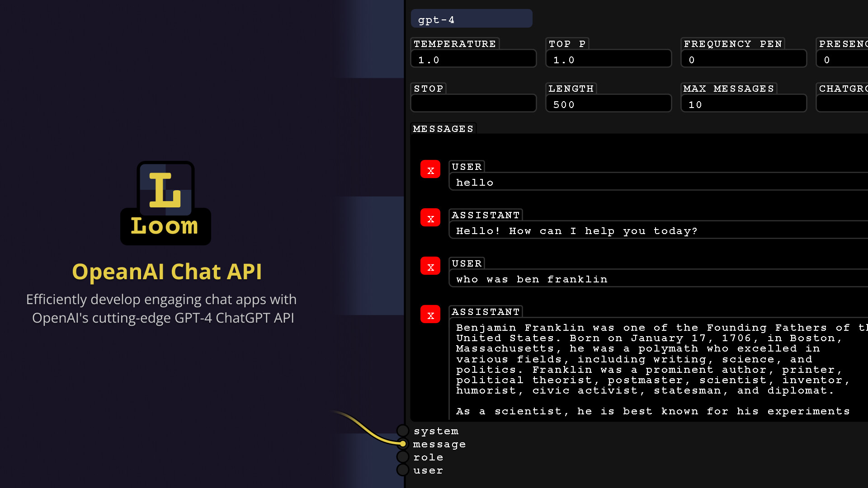Screen dimensions: 868x488
Task: Click the MESSAGES header tab
Action: tap(443, 128)
